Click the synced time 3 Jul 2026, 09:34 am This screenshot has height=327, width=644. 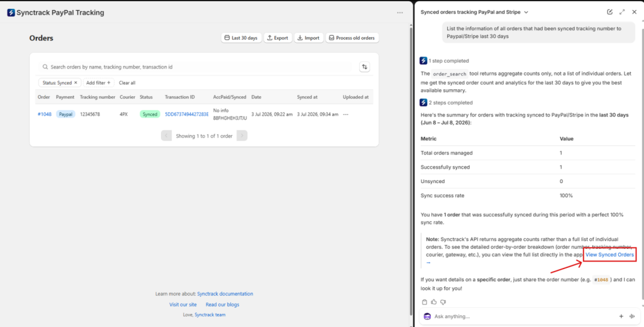point(318,114)
